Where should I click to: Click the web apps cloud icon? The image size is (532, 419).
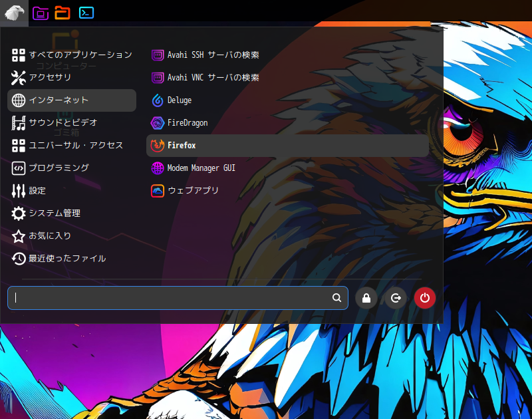coord(158,191)
